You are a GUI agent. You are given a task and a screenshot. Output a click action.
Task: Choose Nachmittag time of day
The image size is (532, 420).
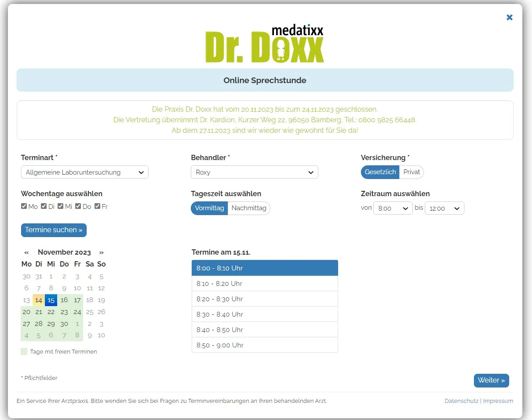[249, 208]
